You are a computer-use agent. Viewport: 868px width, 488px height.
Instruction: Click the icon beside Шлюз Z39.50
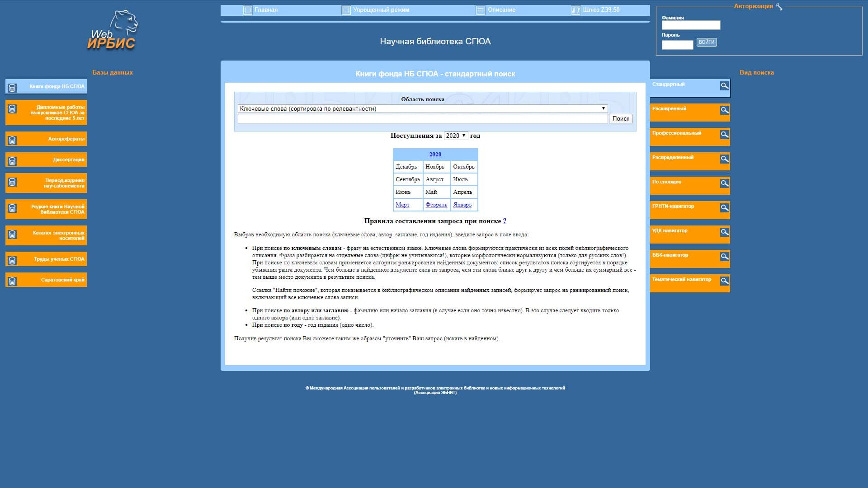click(576, 10)
